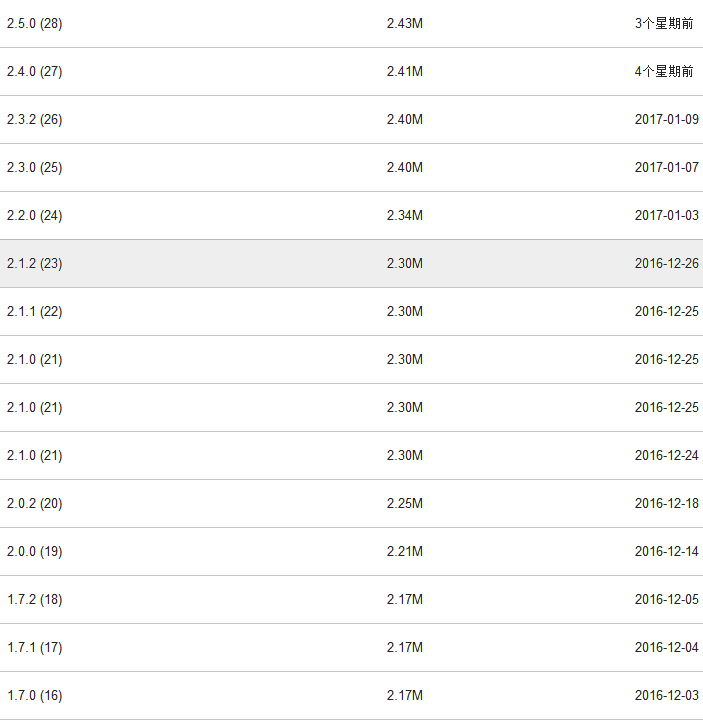
Task: Click the 2.25M file size
Action: click(405, 503)
